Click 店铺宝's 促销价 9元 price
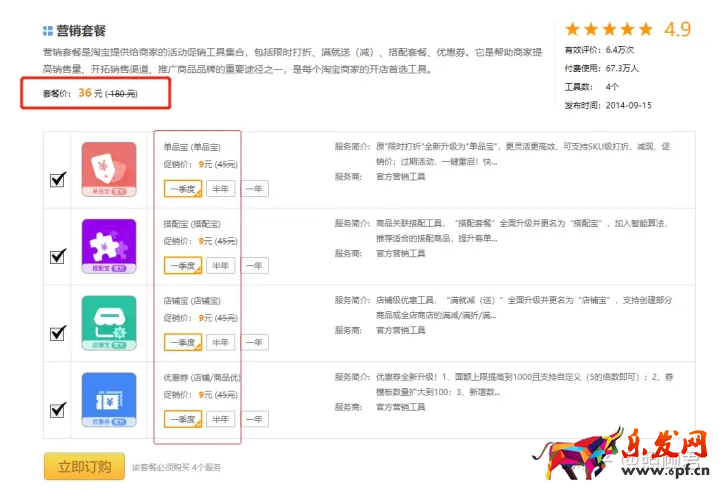Screen dimensions: 720x491 pos(201,318)
